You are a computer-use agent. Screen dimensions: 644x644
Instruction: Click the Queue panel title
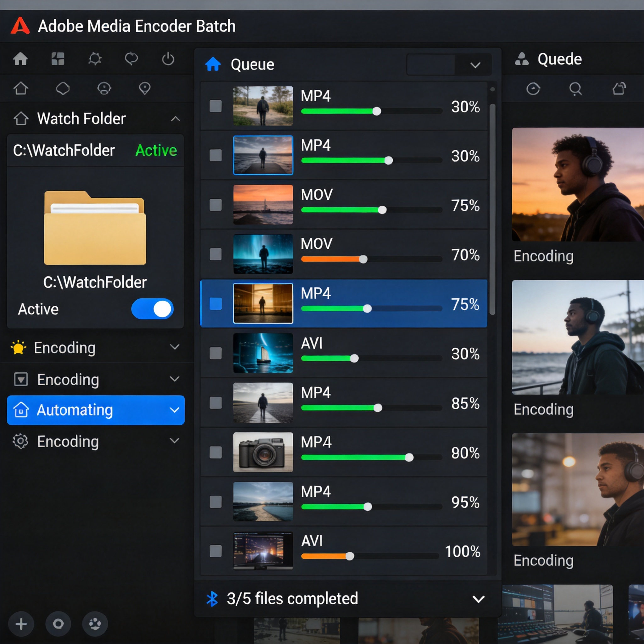252,64
